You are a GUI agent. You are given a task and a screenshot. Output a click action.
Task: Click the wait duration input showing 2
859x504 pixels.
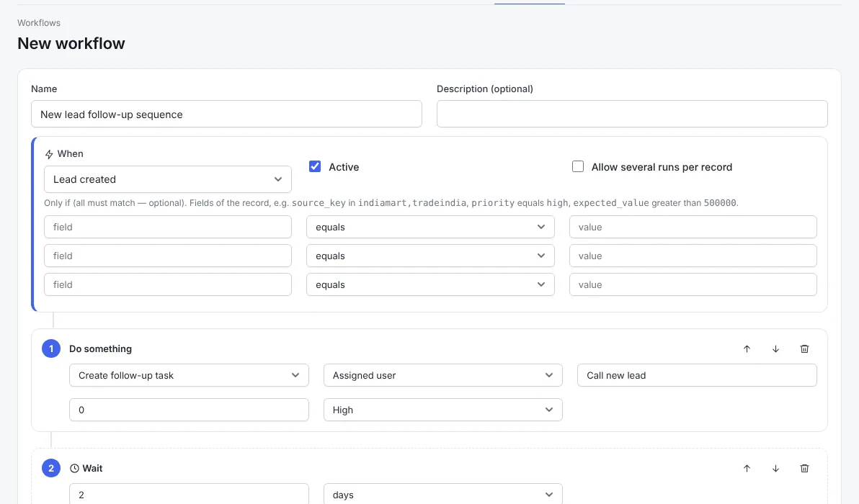(x=189, y=495)
